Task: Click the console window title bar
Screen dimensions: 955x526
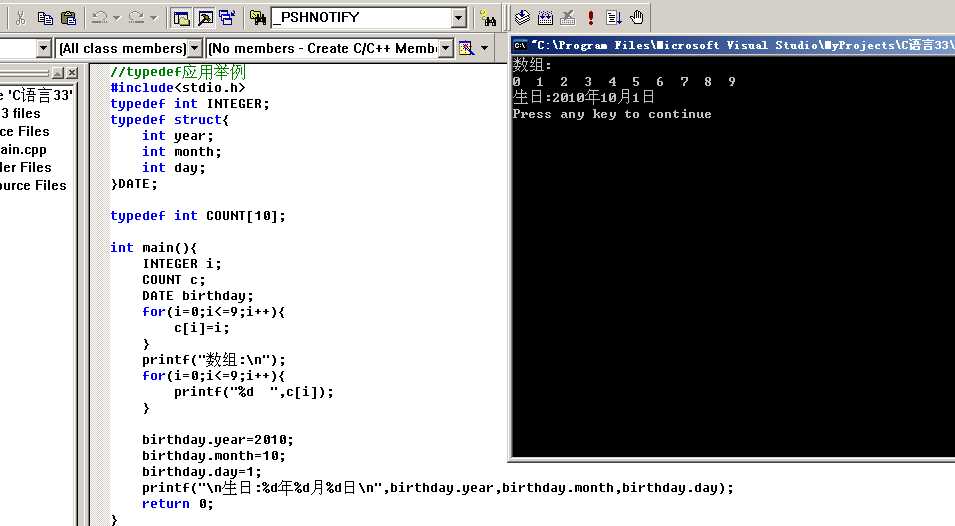Action: [733, 45]
